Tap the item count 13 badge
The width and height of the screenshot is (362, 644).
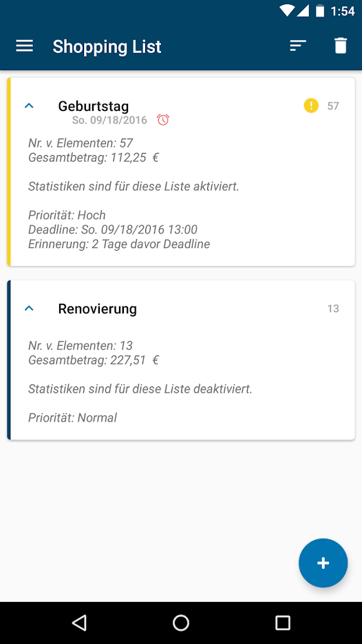[x=333, y=309]
